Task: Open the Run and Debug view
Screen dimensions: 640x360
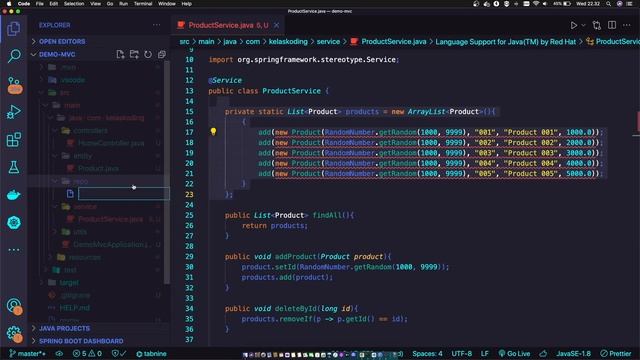Action: pos(13,112)
